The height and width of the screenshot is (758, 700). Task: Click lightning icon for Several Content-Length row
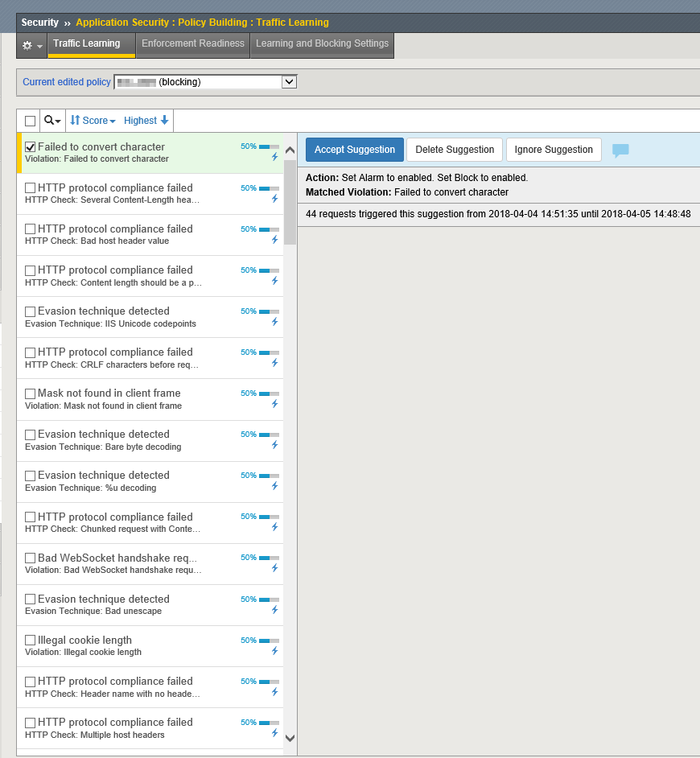pyautogui.click(x=274, y=198)
